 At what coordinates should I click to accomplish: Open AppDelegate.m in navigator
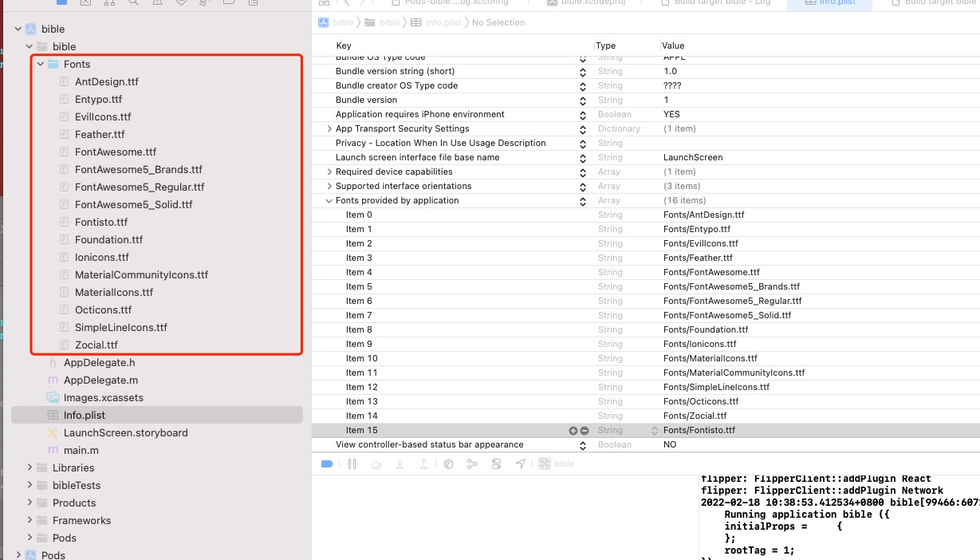click(100, 381)
